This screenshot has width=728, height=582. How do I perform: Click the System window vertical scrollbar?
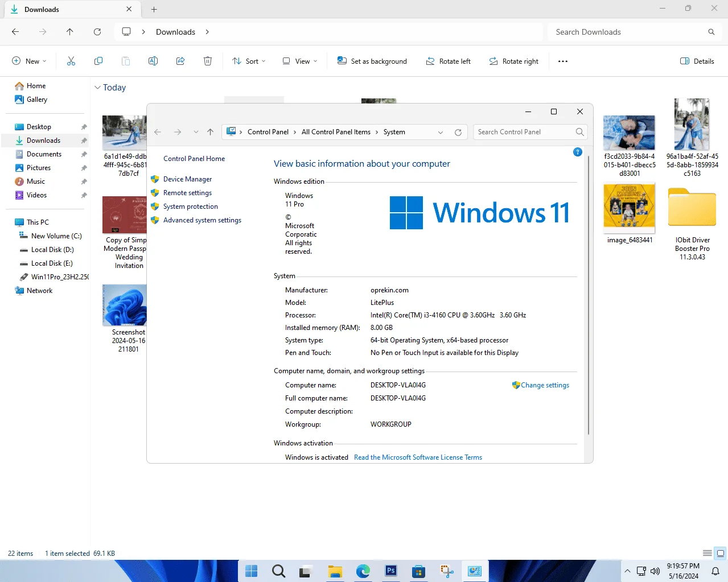click(589, 296)
